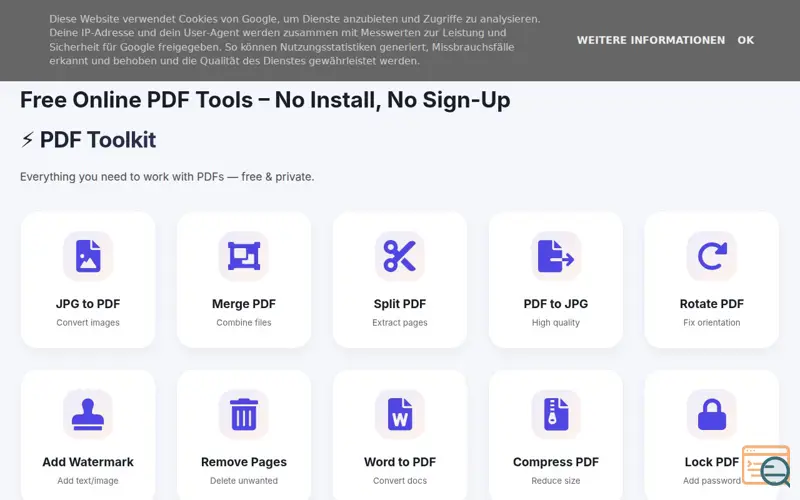Select the PDF to JPG title
The image size is (800, 500).
pos(556,304)
